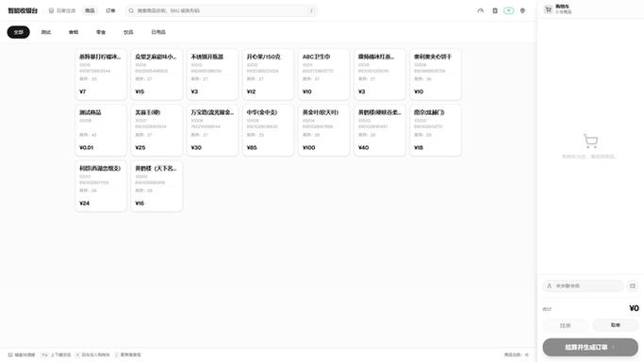Click the member association input field
Viewport: 644px width, 362px height.
tap(583, 286)
